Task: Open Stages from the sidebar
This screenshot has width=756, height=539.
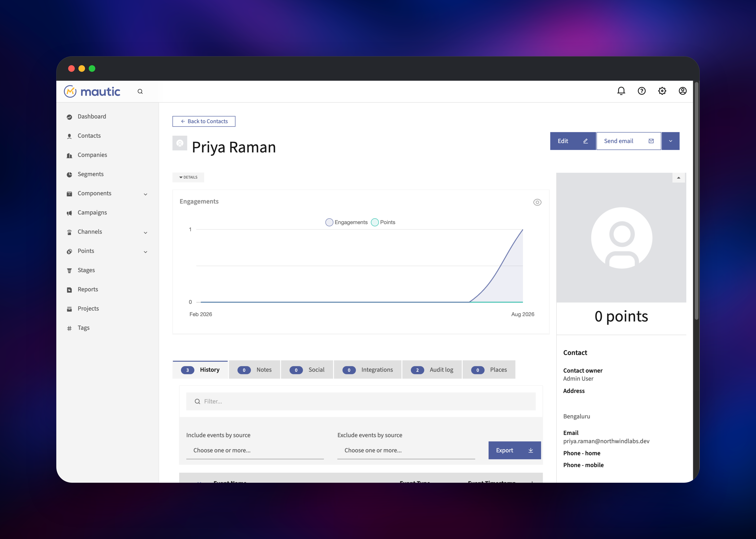Action: point(86,270)
